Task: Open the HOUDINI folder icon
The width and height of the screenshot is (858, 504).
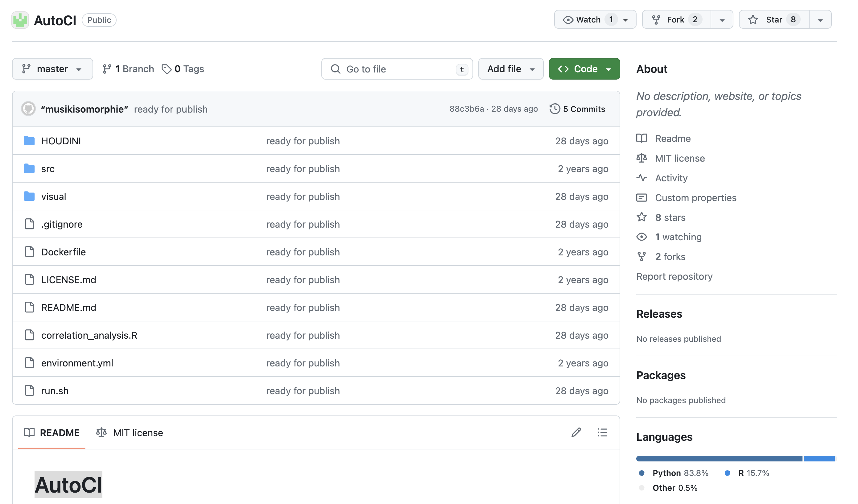Action: [29, 141]
